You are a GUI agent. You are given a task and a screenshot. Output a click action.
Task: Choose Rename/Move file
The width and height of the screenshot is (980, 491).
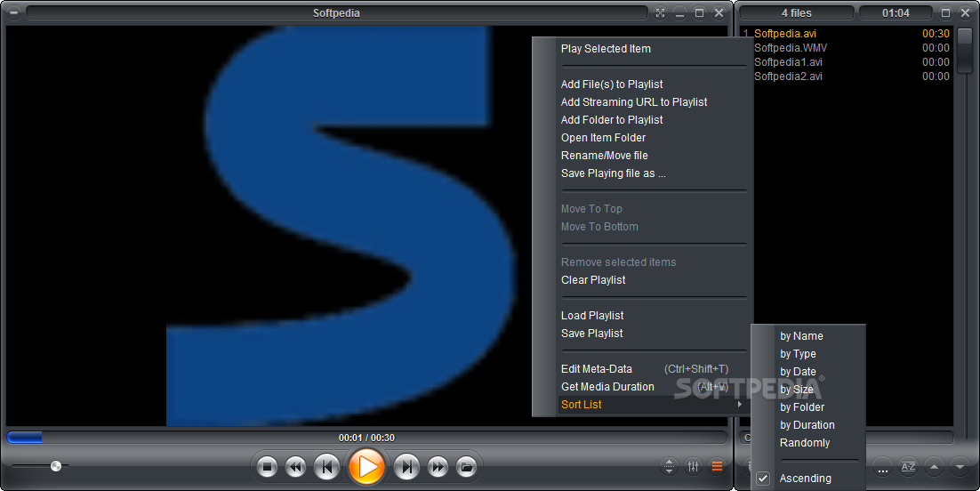point(605,156)
